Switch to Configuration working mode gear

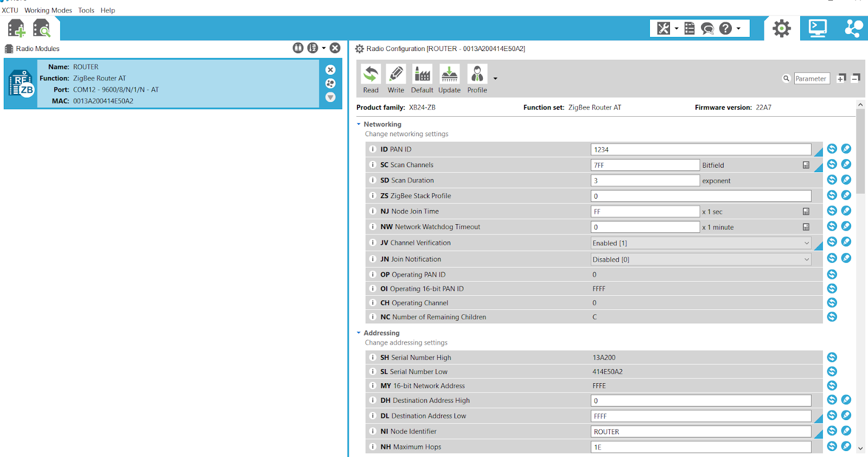(x=782, y=28)
